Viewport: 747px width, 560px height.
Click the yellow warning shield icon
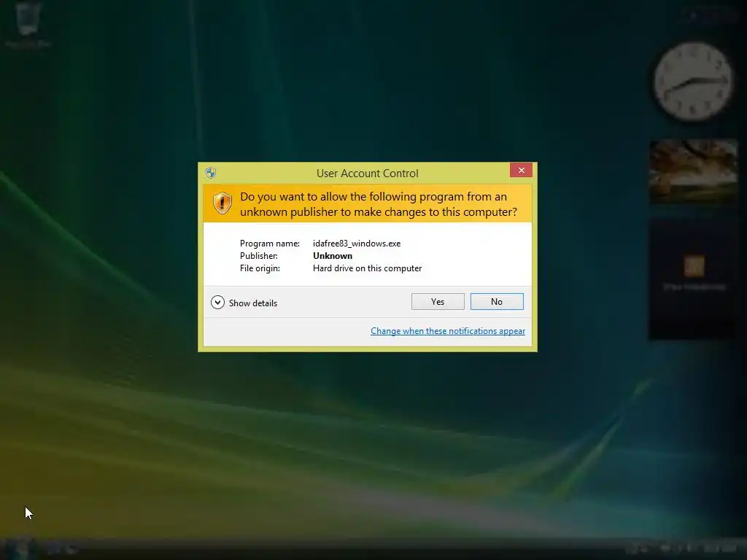click(x=222, y=203)
